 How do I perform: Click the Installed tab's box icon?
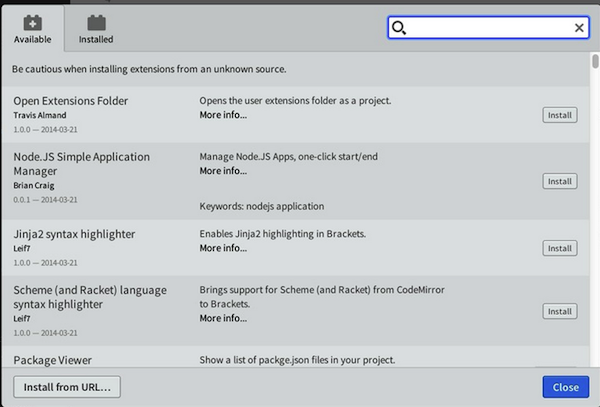96,22
